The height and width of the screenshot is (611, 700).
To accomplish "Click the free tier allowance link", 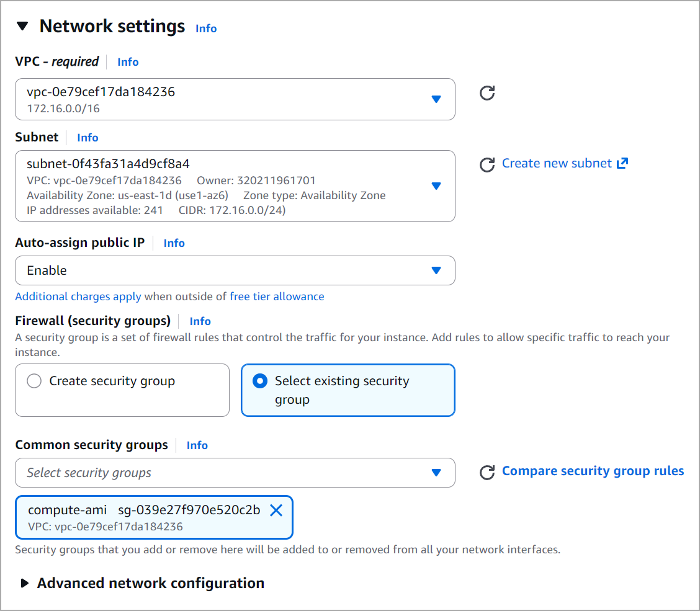I will click(277, 297).
